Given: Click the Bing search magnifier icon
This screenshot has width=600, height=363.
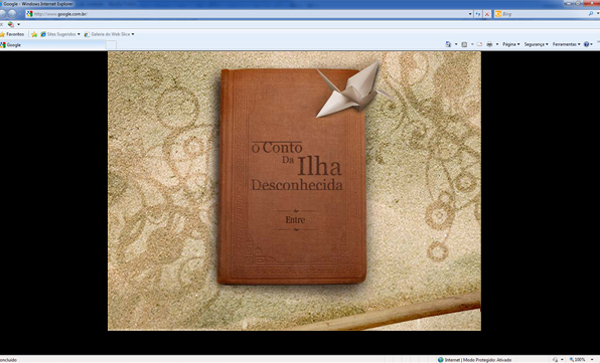Looking at the screenshot, I should (x=591, y=14).
